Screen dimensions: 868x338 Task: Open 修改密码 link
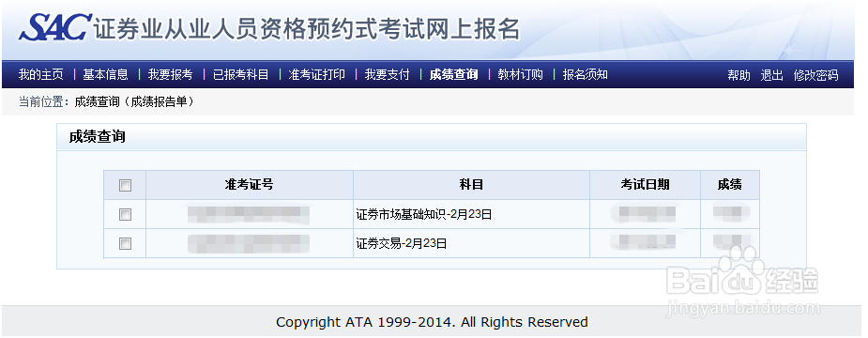(816, 75)
